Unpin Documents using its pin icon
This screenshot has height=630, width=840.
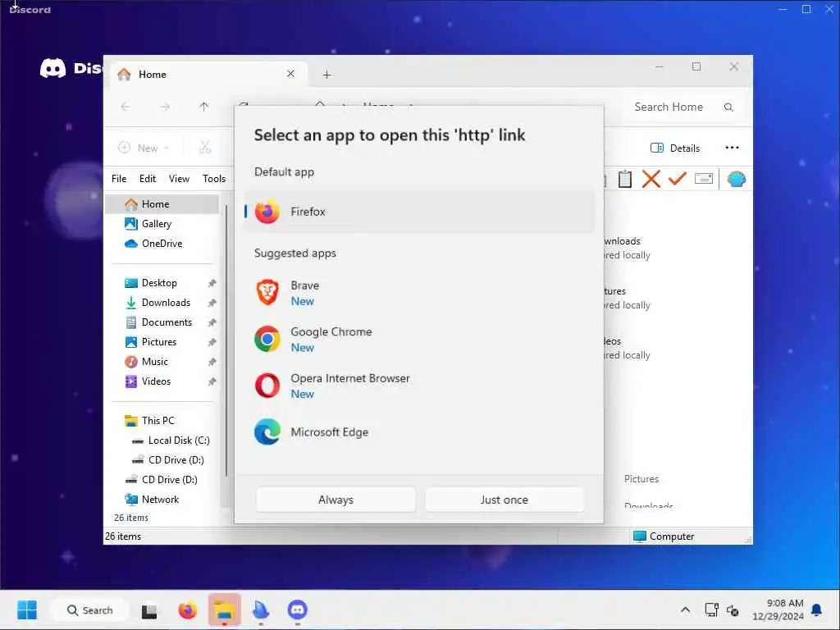tap(212, 322)
